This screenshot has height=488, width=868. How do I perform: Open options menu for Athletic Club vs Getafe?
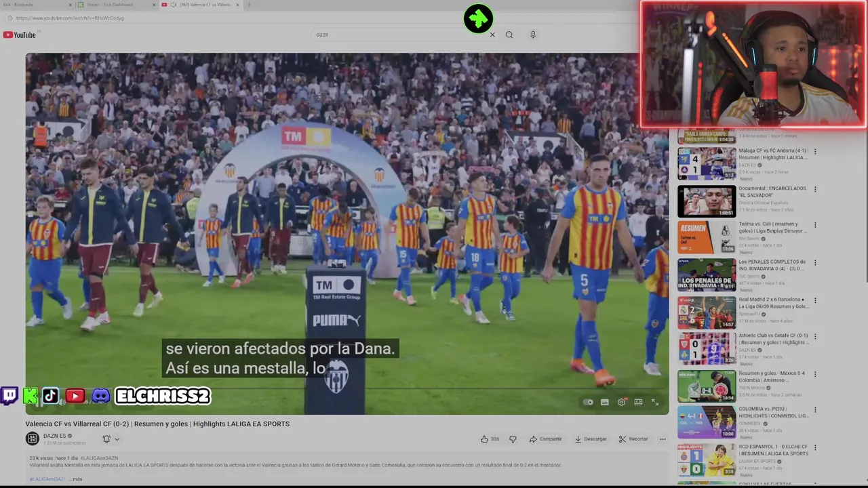pyautogui.click(x=815, y=338)
